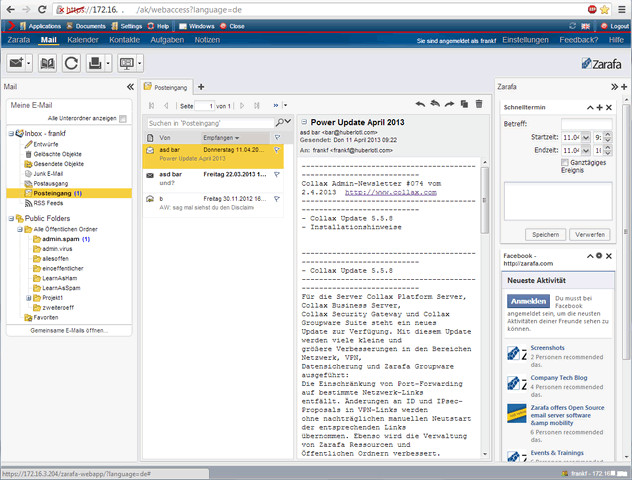Select the Gesendete Objekte folder
The image size is (632, 480).
[x=59, y=164]
